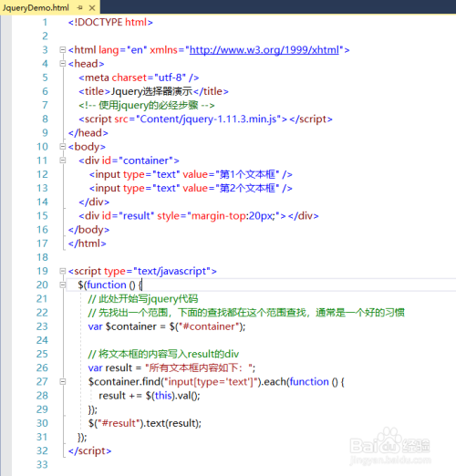Click the closing </html> tag
Viewport: 456px width, 476px height.
[x=88, y=243]
